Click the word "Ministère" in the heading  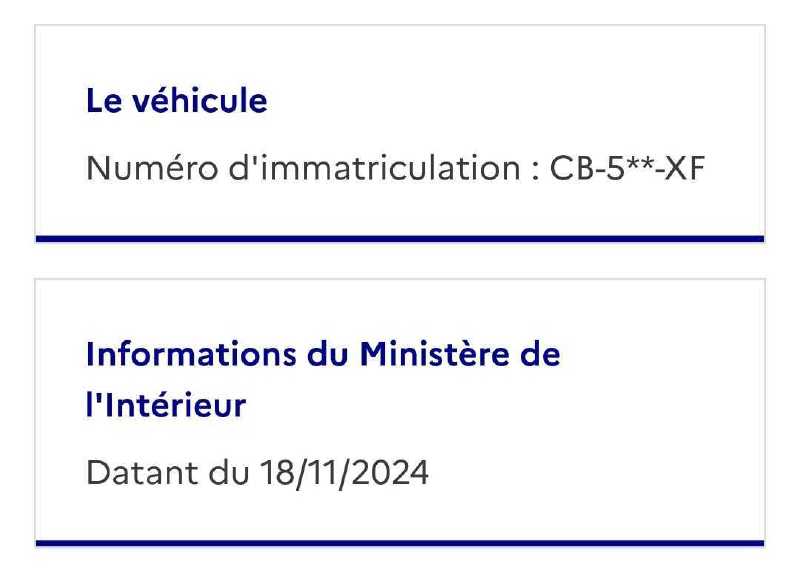434,354
